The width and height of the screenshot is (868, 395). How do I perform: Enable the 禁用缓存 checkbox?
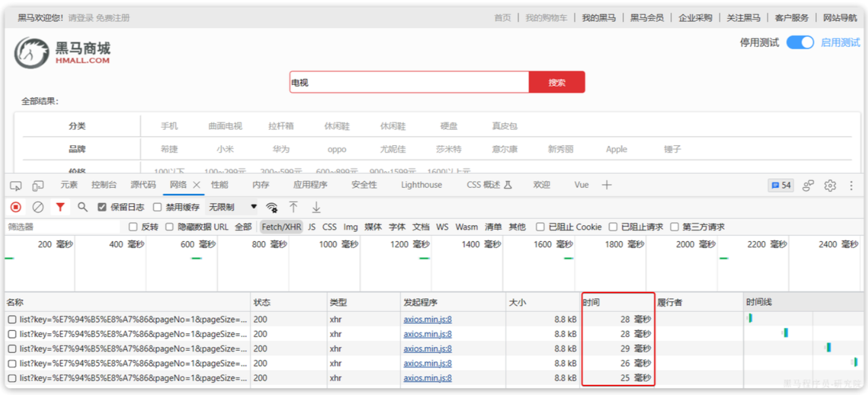tap(158, 207)
